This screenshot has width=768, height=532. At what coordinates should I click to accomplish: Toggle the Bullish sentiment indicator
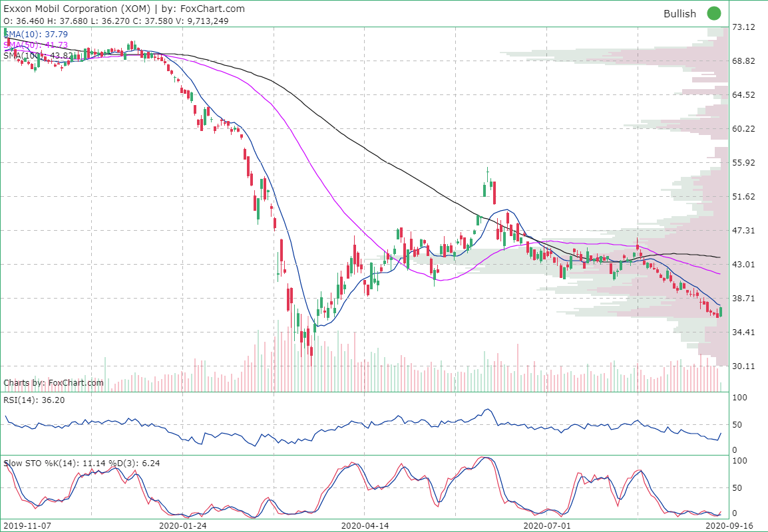680,13
